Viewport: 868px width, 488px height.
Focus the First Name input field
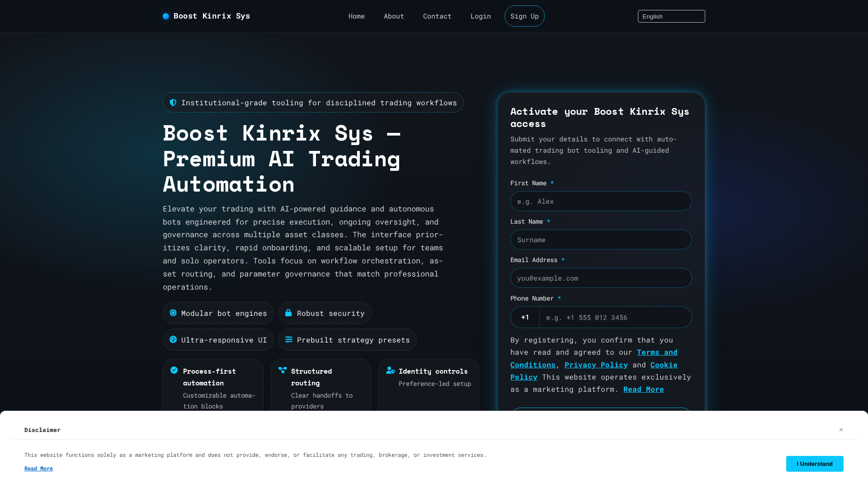pyautogui.click(x=601, y=201)
